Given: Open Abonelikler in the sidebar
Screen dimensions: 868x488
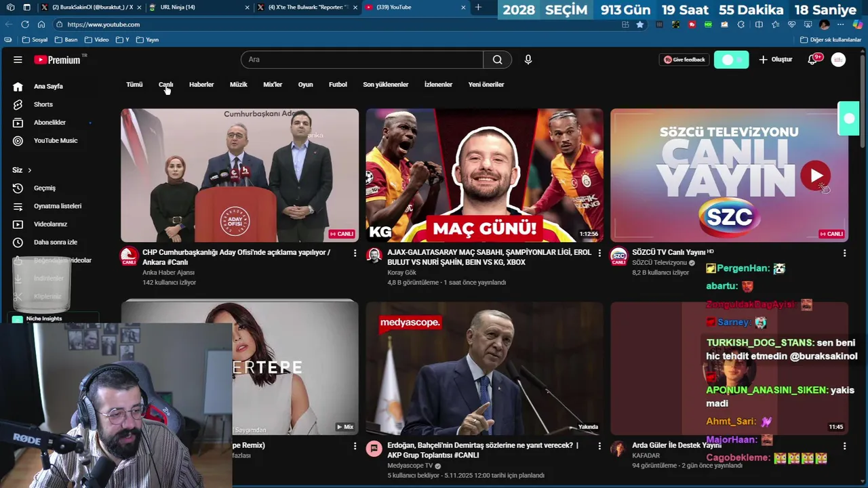Looking at the screenshot, I should click(50, 123).
